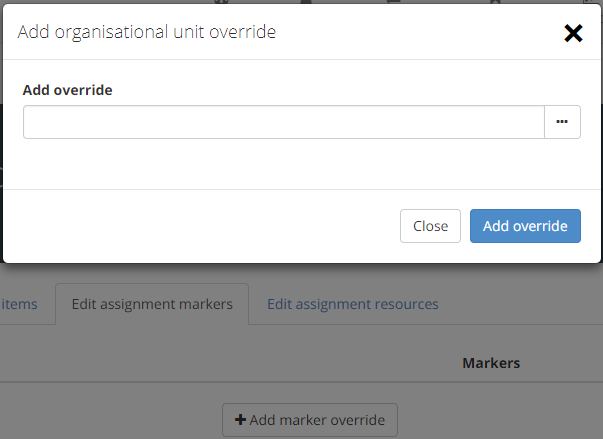Click the Markers column header
This screenshot has height=439, width=603.
(491, 363)
